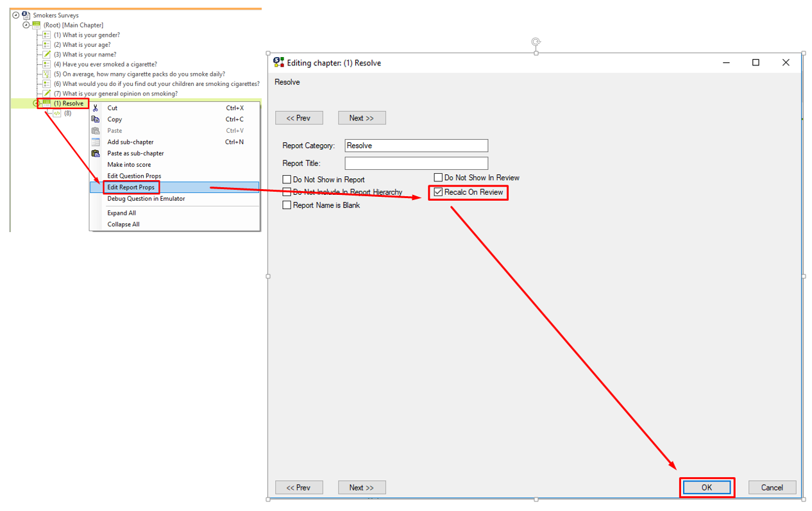Click the scissors Cut icon in context menu
The image size is (812, 511).
click(96, 108)
